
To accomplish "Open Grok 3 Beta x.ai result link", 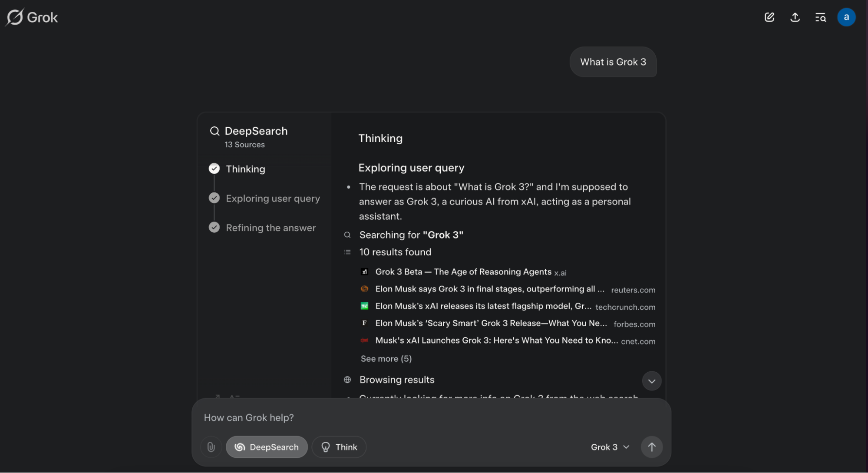I will tap(463, 272).
